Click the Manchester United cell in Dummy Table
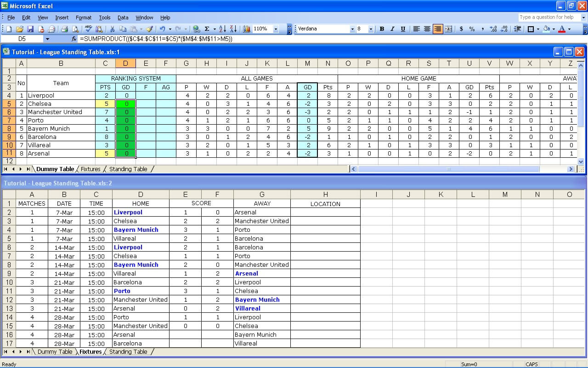The height and width of the screenshot is (368, 588). [61, 112]
